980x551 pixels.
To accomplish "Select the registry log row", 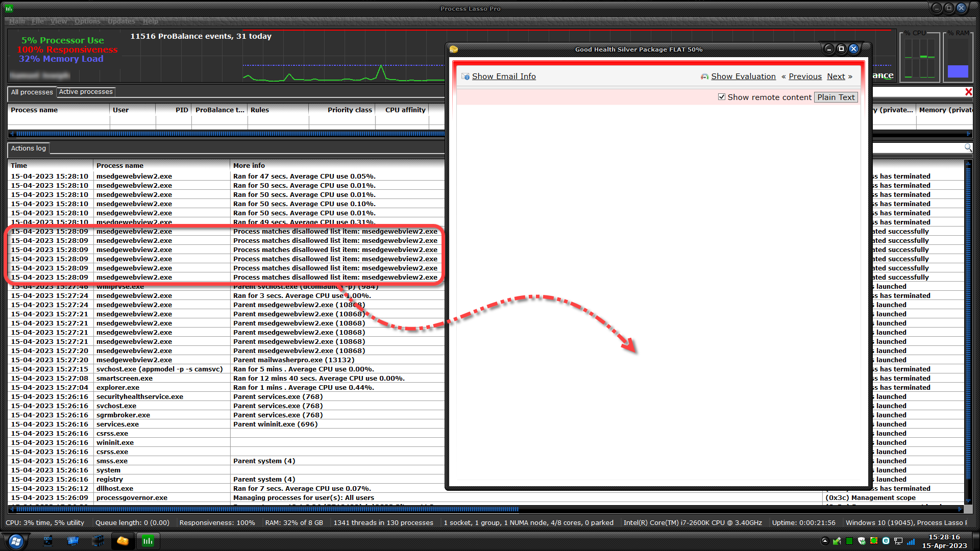I will point(226,479).
